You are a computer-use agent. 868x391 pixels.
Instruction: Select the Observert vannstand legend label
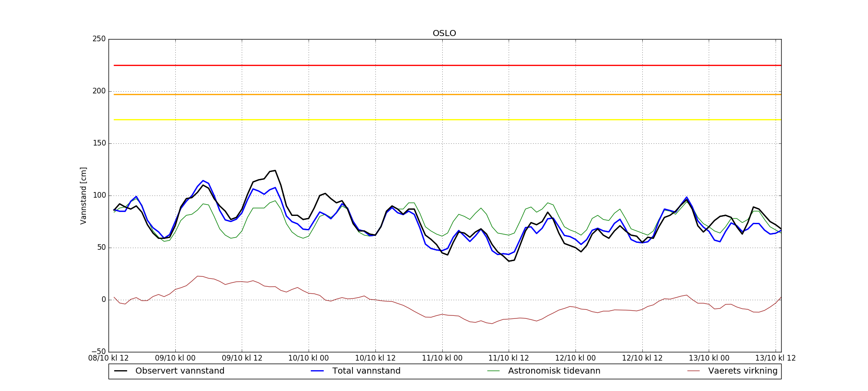(x=180, y=371)
